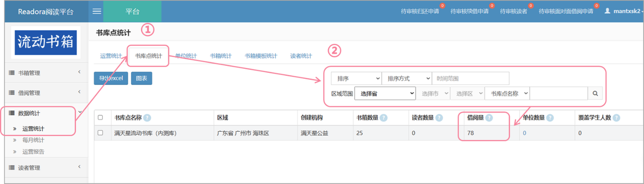Image resolution: width=644 pixels, height=184 pixels.
Task: Switch to the 运营统计 tab
Action: pyautogui.click(x=111, y=56)
